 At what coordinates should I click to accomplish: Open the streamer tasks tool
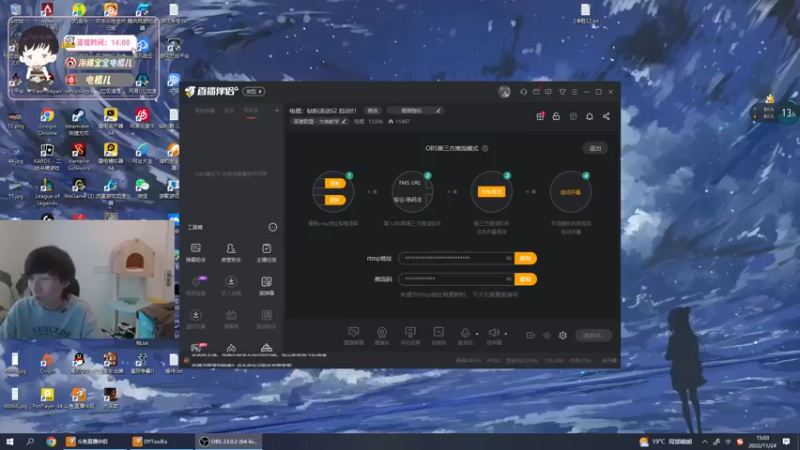(266, 252)
